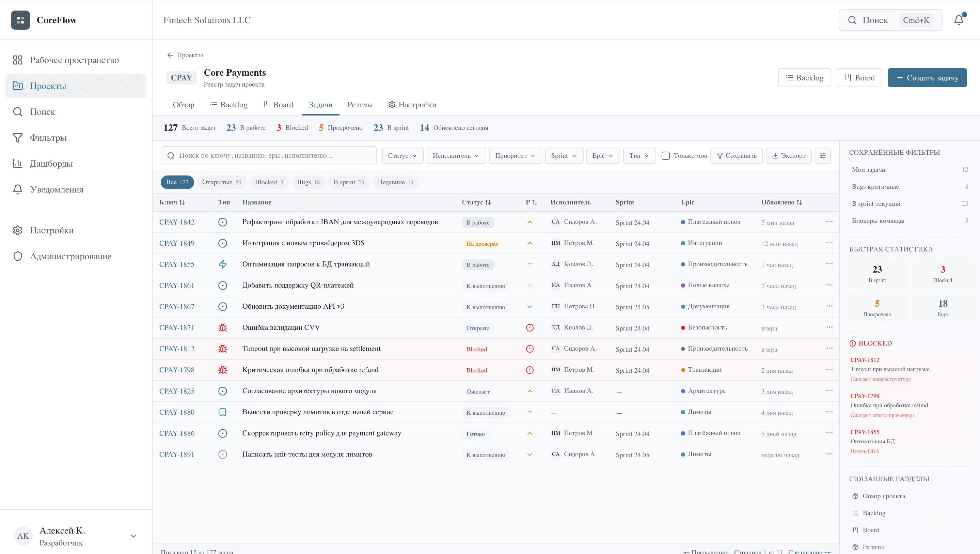
Task: Open Дашборды from the sidebar
Action: click(51, 163)
